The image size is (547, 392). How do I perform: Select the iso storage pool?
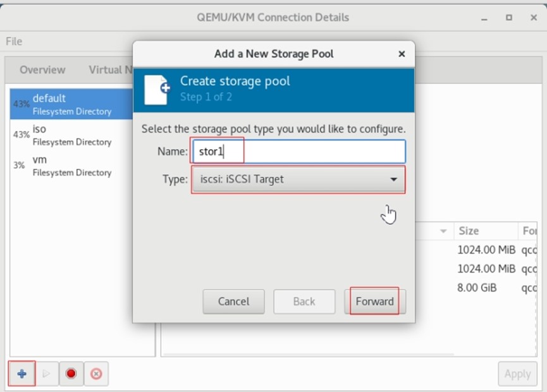(x=71, y=135)
